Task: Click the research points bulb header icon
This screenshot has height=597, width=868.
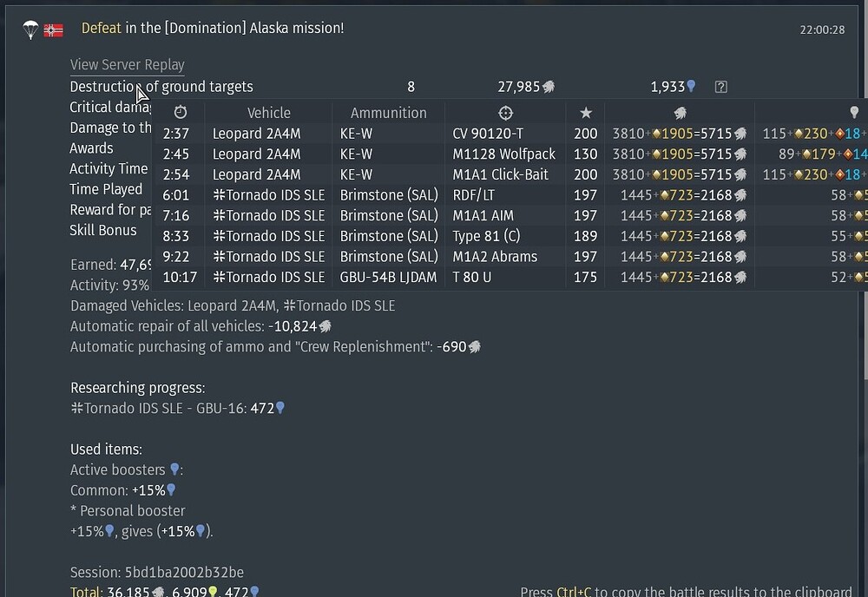Action: click(854, 113)
